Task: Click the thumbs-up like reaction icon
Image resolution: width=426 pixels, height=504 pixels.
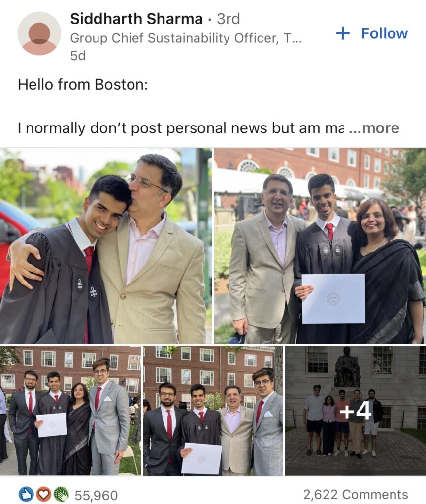Action: click(27, 494)
